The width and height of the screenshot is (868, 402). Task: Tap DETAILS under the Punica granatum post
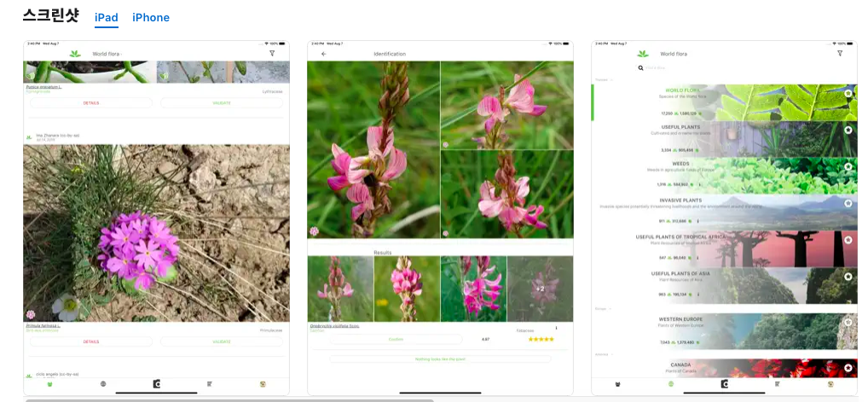point(90,102)
